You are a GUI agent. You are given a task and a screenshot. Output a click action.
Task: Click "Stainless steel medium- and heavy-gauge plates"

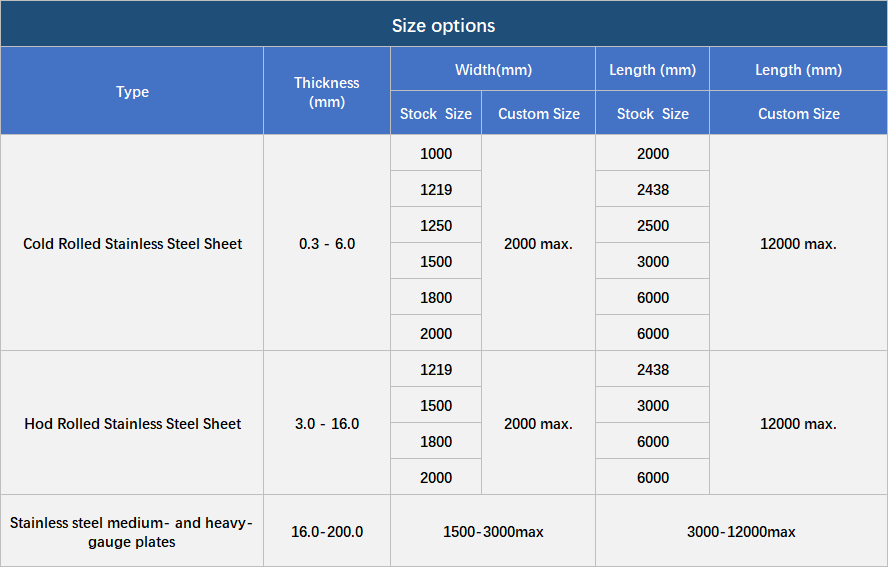132,531
